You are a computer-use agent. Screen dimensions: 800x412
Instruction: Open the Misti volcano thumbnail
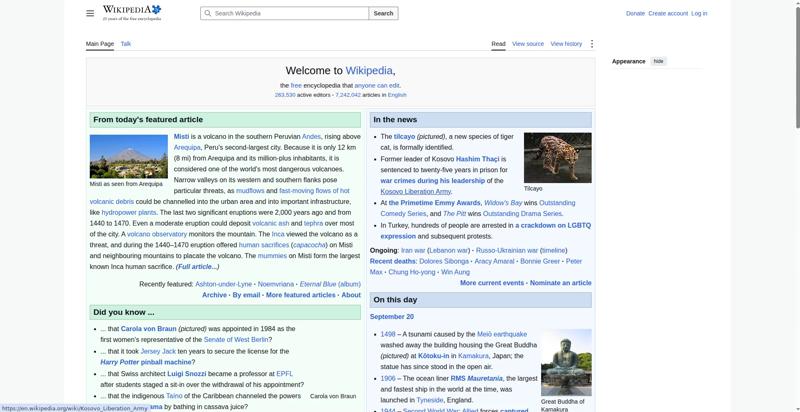click(129, 156)
